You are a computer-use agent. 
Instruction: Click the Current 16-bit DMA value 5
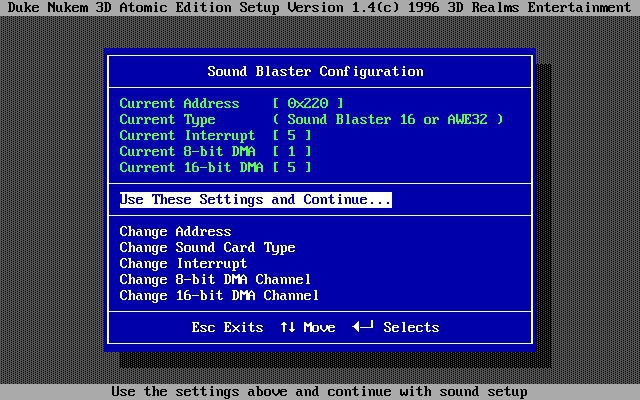click(292, 167)
